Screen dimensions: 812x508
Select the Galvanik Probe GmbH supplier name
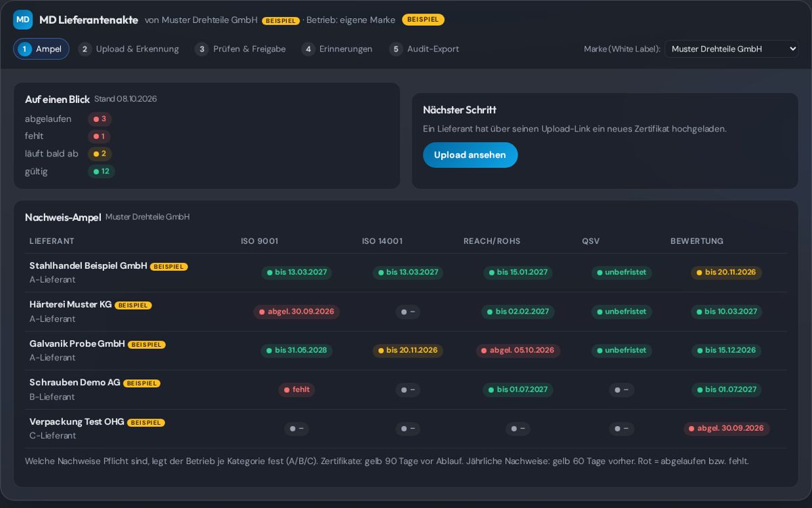[77, 344]
